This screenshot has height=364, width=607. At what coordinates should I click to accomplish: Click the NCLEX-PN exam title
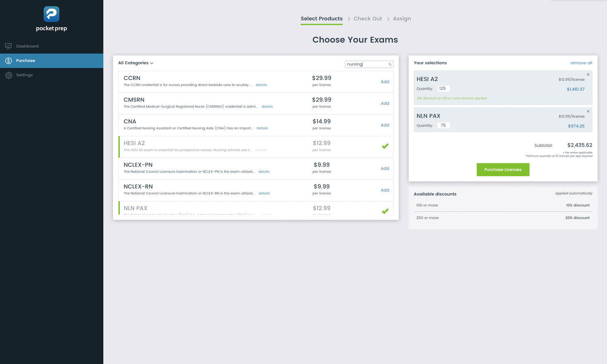[138, 165]
